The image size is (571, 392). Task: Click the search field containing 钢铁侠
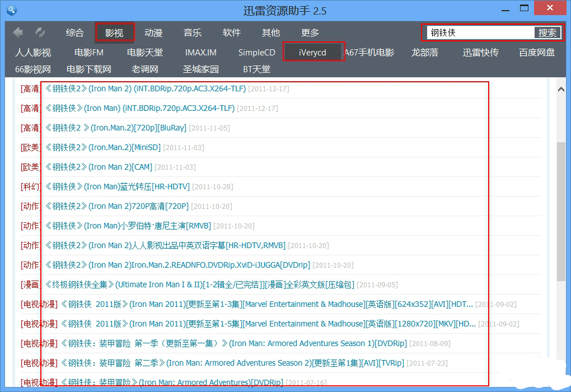coord(480,33)
